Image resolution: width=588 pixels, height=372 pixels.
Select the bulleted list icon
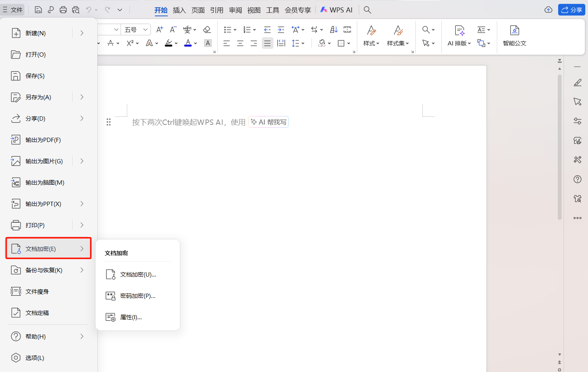pos(228,29)
